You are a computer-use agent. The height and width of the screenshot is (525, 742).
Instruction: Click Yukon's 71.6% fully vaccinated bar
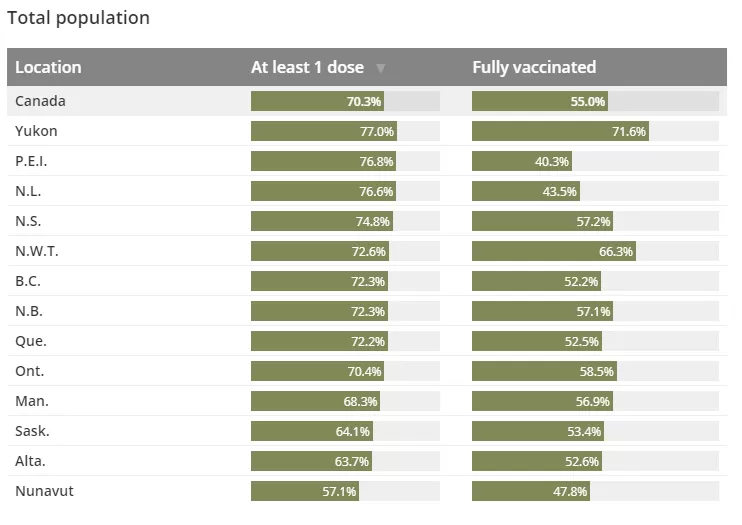560,131
